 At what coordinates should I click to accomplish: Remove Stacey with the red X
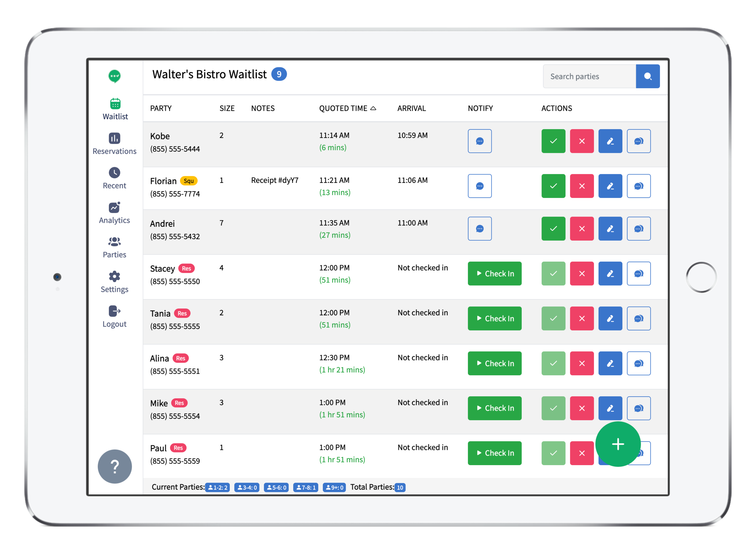tap(582, 274)
